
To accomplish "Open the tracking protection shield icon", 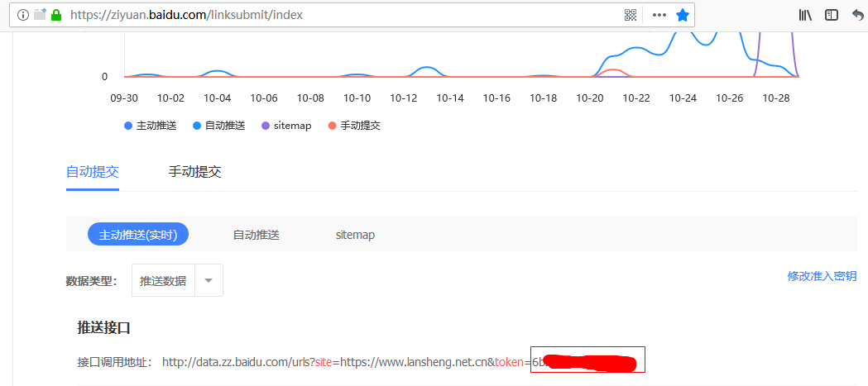I will tap(39, 14).
